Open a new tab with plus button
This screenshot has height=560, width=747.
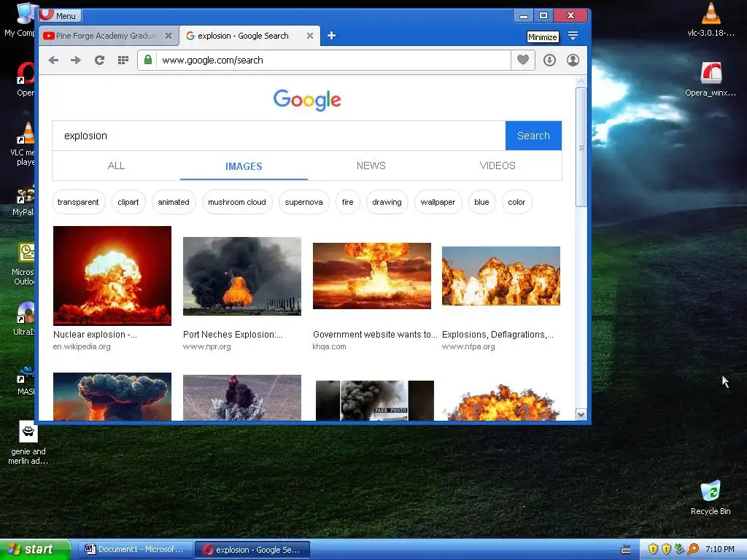pyautogui.click(x=332, y=36)
